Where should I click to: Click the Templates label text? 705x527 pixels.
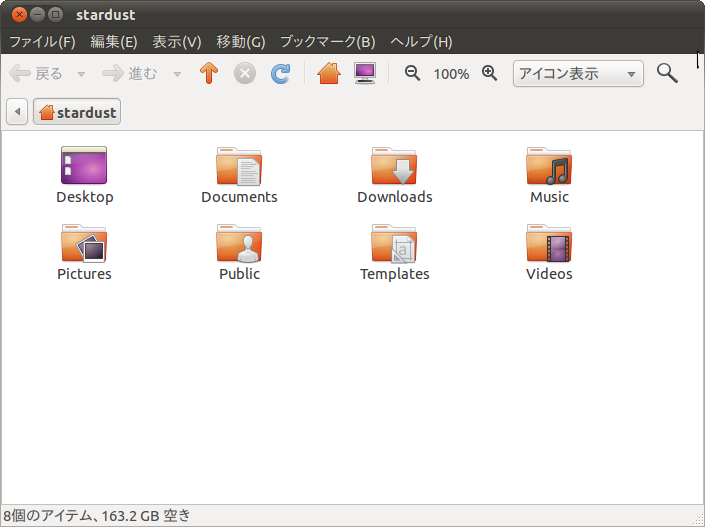coord(395,274)
